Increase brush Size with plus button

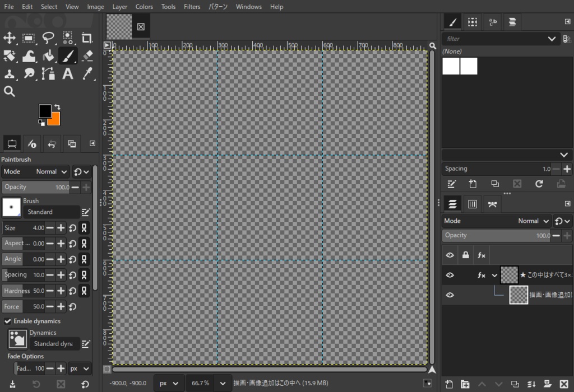[x=61, y=228]
